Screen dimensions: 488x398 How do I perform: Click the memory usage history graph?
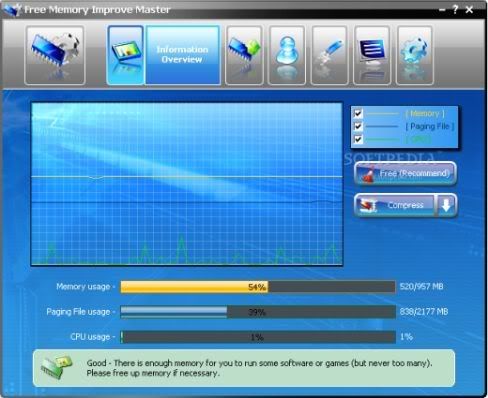click(187, 184)
